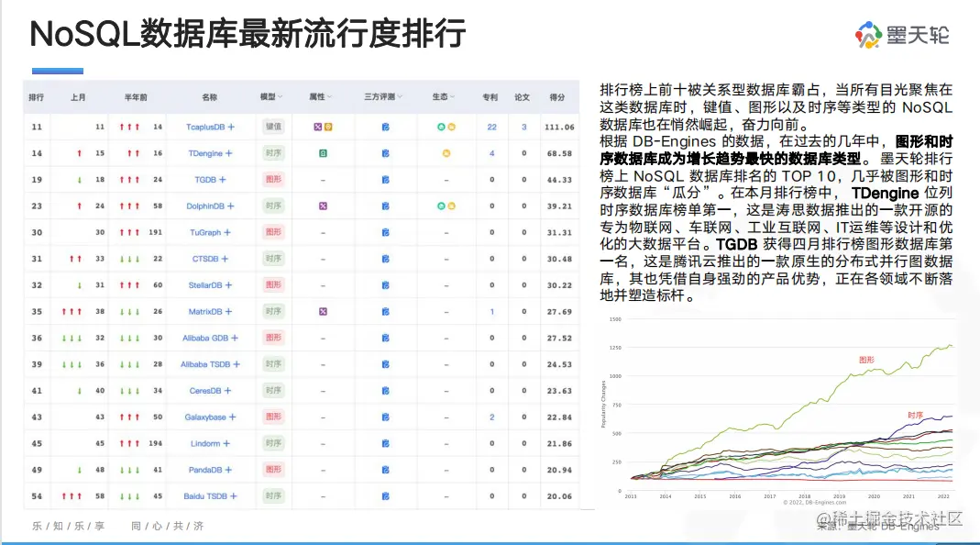Click the 时序 model tag for TDengine
Screen dimensions: 980x545
click(x=274, y=152)
